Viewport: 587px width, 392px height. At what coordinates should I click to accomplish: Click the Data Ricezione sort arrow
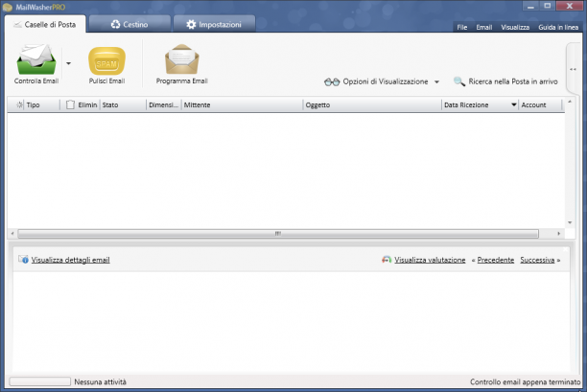pyautogui.click(x=514, y=104)
